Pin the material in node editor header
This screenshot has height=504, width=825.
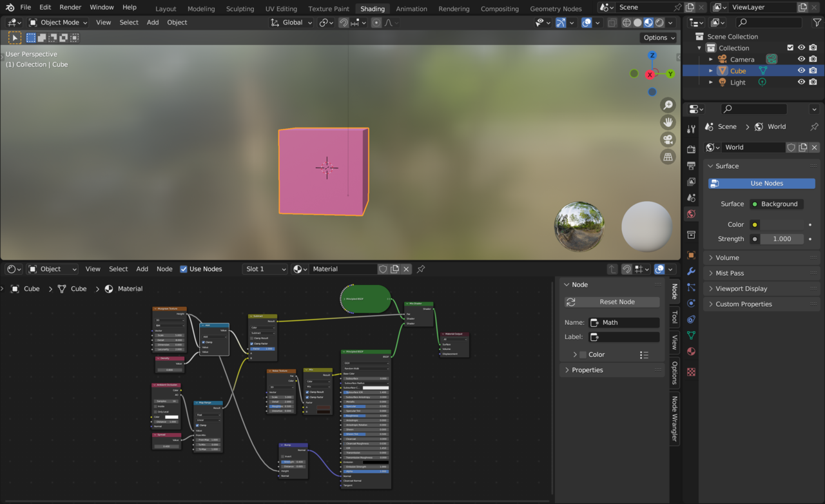coord(421,269)
